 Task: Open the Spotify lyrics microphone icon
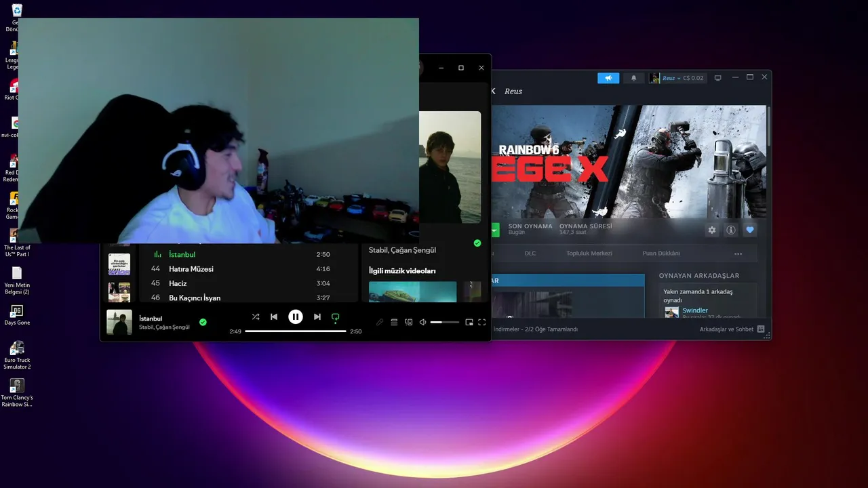(380, 323)
